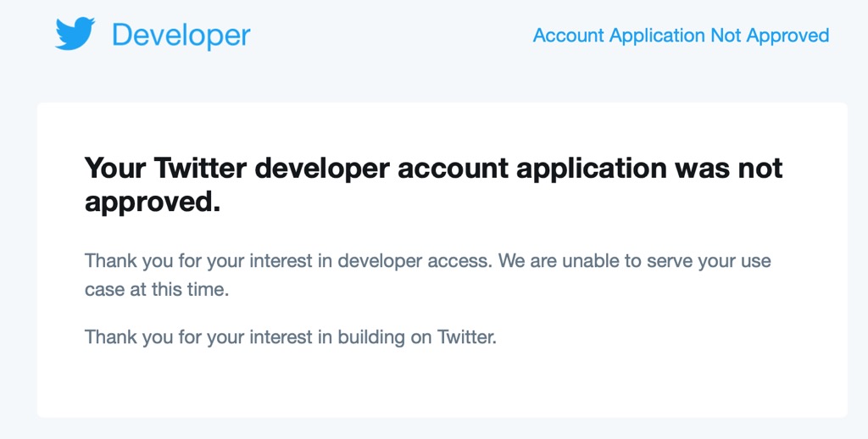The width and height of the screenshot is (868, 439).
Task: Click the 'case at this time.' line
Action: (x=157, y=290)
